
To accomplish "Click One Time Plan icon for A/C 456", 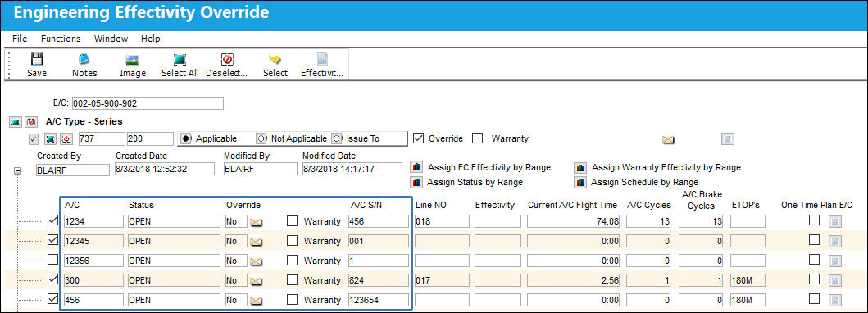I will click(834, 300).
